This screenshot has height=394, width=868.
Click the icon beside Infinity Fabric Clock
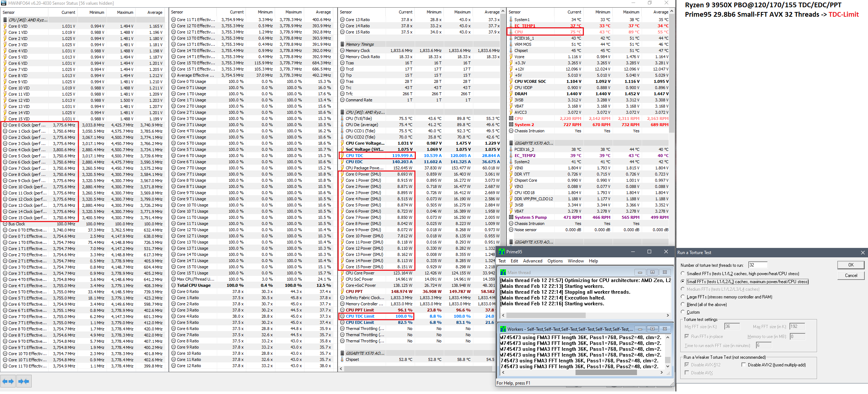(342, 298)
